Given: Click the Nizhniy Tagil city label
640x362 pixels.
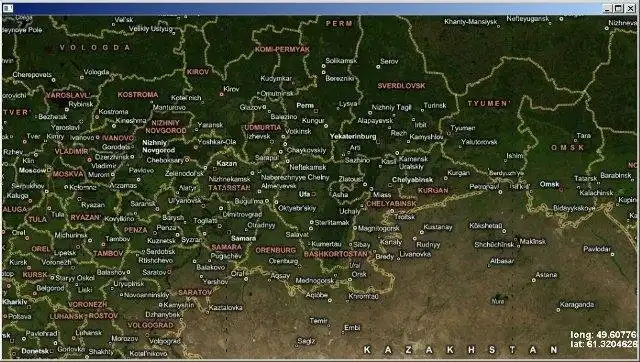Looking at the screenshot, I should [391, 107].
